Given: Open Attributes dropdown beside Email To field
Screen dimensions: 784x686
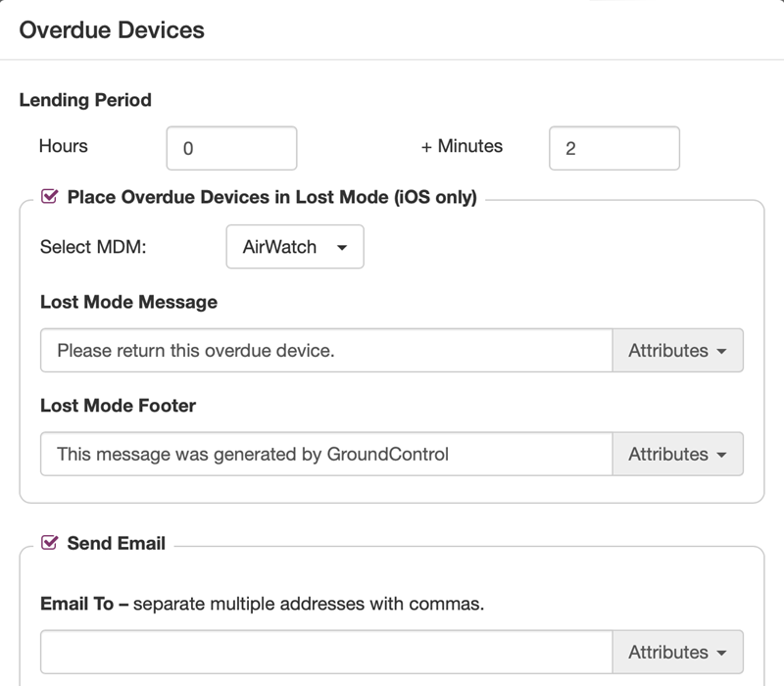Looking at the screenshot, I should click(x=678, y=652).
